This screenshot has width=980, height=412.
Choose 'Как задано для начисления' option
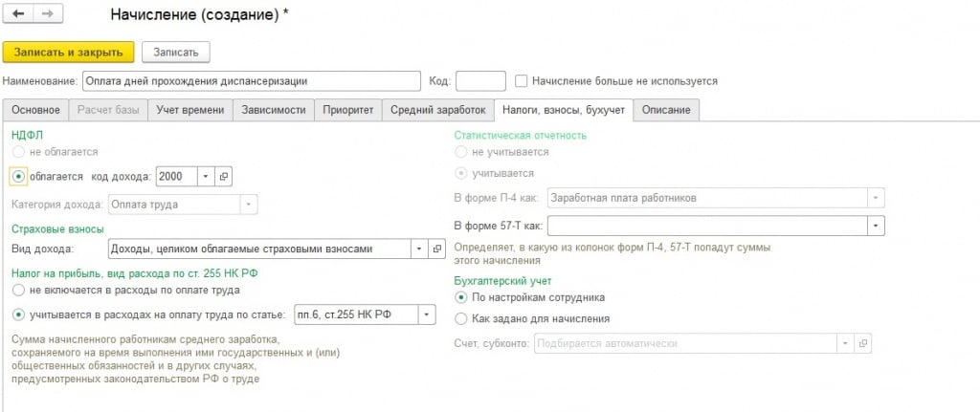[x=462, y=318]
